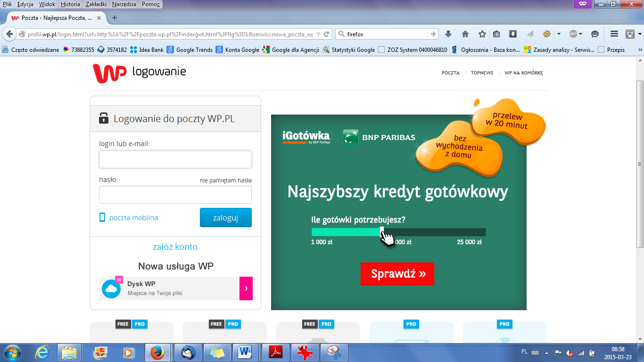Open the chat smiley face toolbar icon

click(x=595, y=34)
